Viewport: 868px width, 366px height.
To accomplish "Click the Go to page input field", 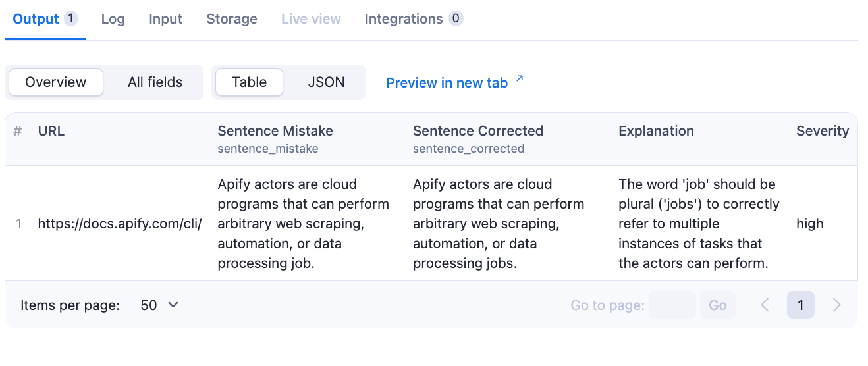I will (x=672, y=305).
